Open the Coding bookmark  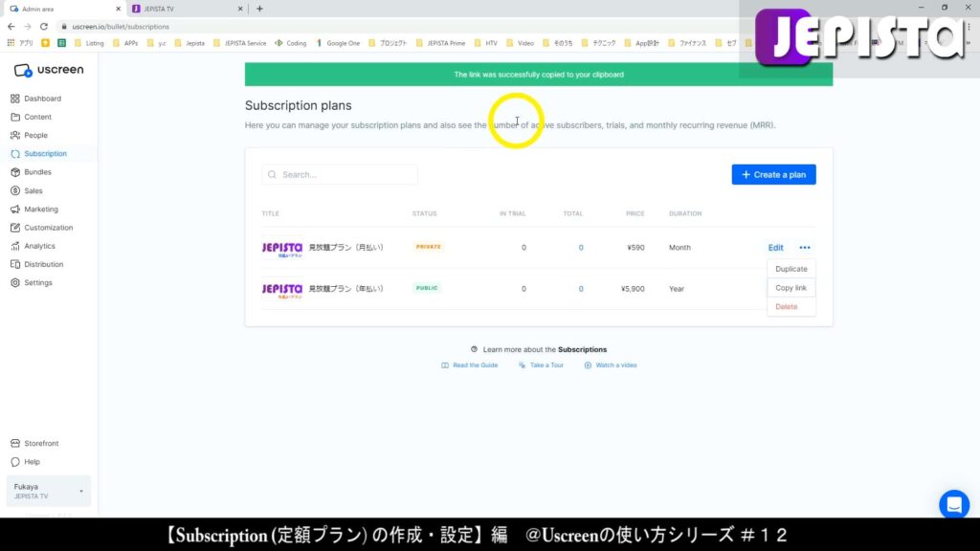pyautogui.click(x=291, y=43)
